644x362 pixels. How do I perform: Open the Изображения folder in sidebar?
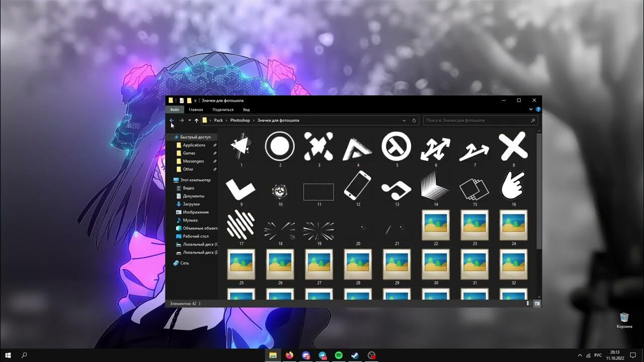(x=196, y=212)
